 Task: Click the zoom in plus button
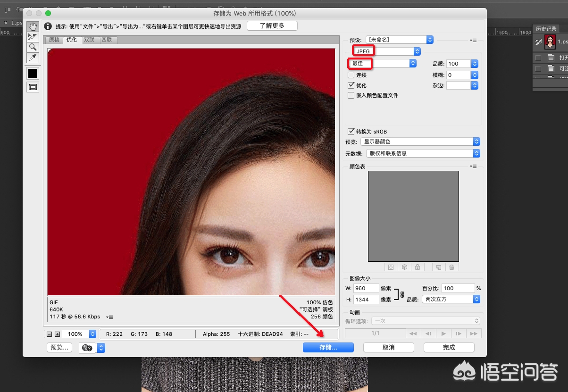click(57, 334)
